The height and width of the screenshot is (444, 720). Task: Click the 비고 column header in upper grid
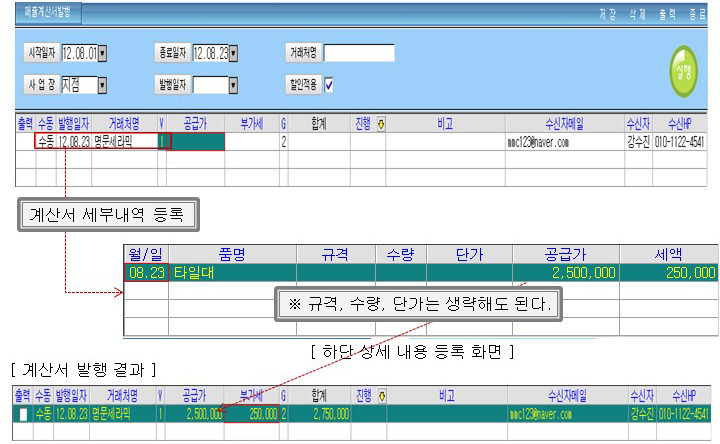click(445, 124)
